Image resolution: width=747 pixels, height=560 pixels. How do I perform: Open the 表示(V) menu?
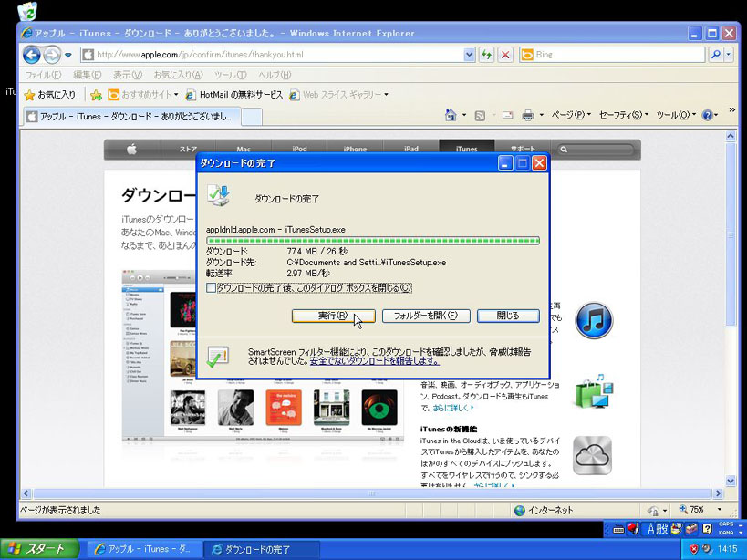click(x=128, y=75)
